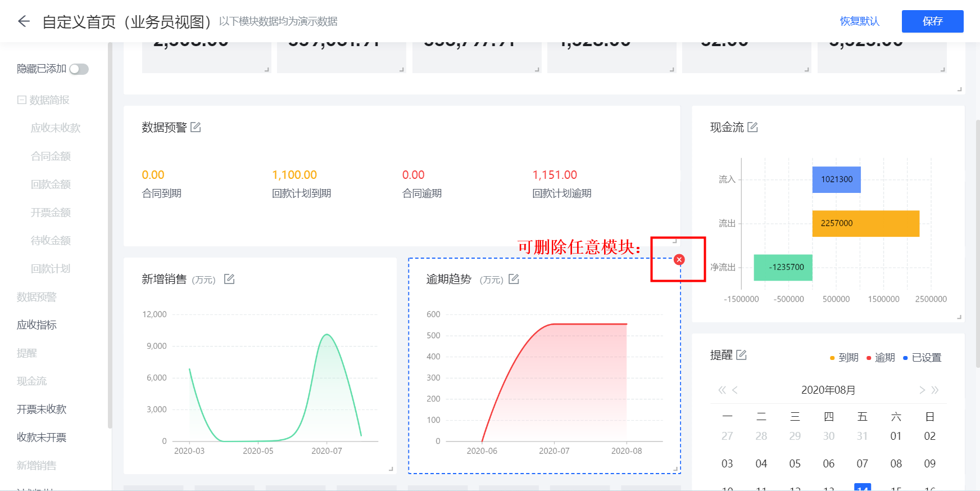Click the back arrow icon
The width and height of the screenshot is (980, 491).
(24, 21)
